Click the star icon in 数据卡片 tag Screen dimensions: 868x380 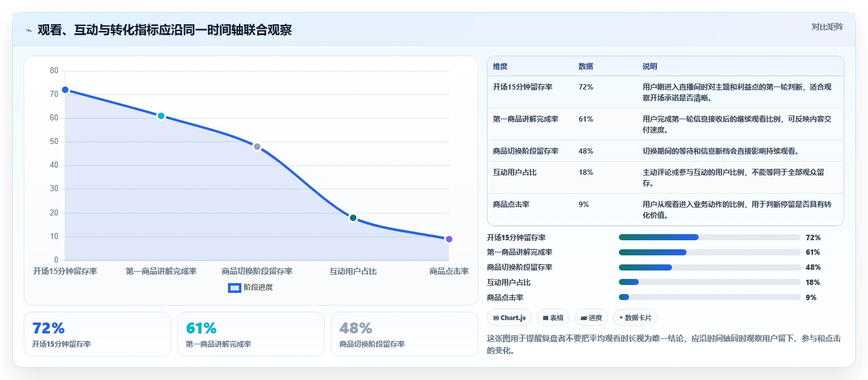(x=621, y=318)
